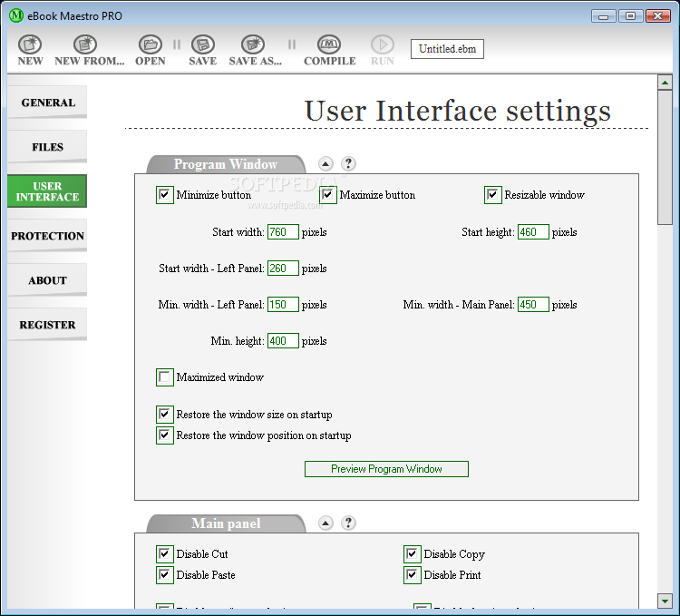The image size is (680, 616).
Task: Select the USER INTERFACE tab
Action: point(47,191)
